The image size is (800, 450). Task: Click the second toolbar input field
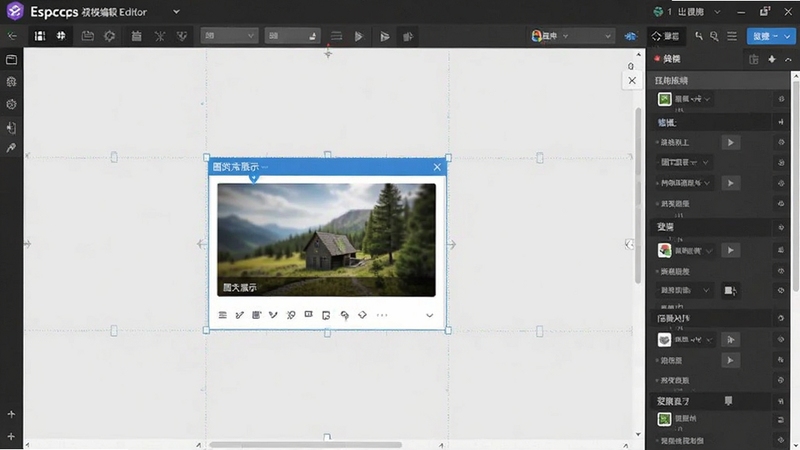coord(292,36)
